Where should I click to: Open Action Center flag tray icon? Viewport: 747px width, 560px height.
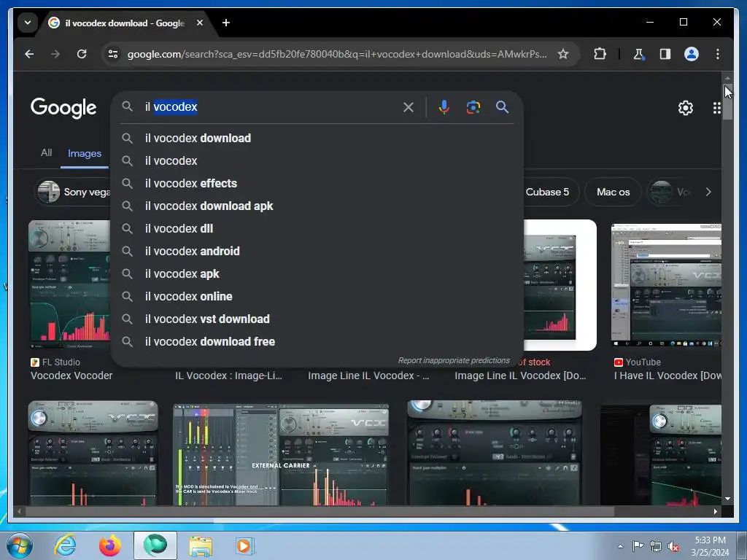[638, 546]
